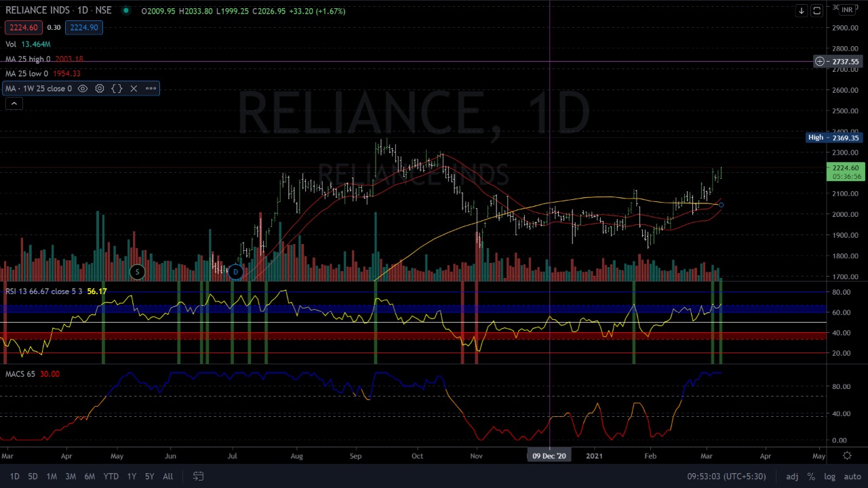Click the market status green dot
Image resolution: width=868 pixels, height=488 pixels.
point(126,11)
